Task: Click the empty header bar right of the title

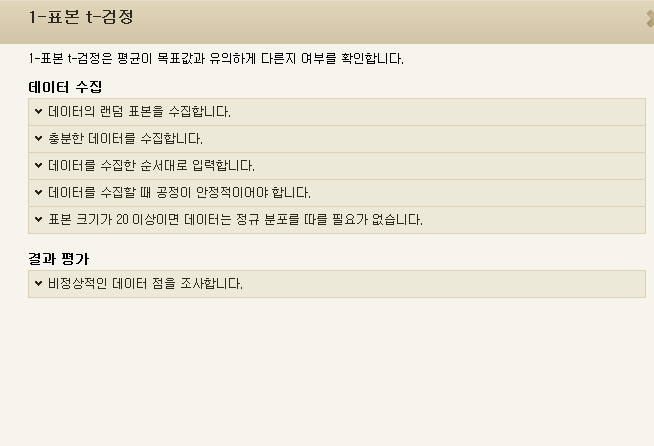Action: (400, 18)
